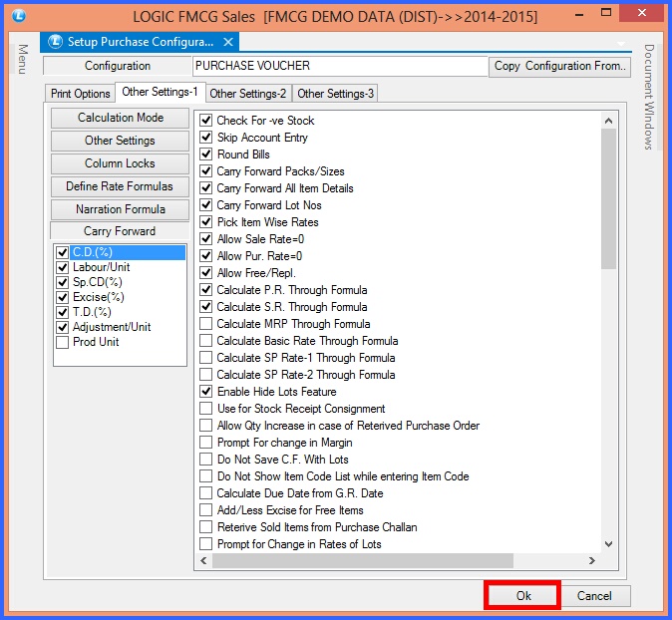
Task: Open the Menu side panel
Action: click(23, 59)
